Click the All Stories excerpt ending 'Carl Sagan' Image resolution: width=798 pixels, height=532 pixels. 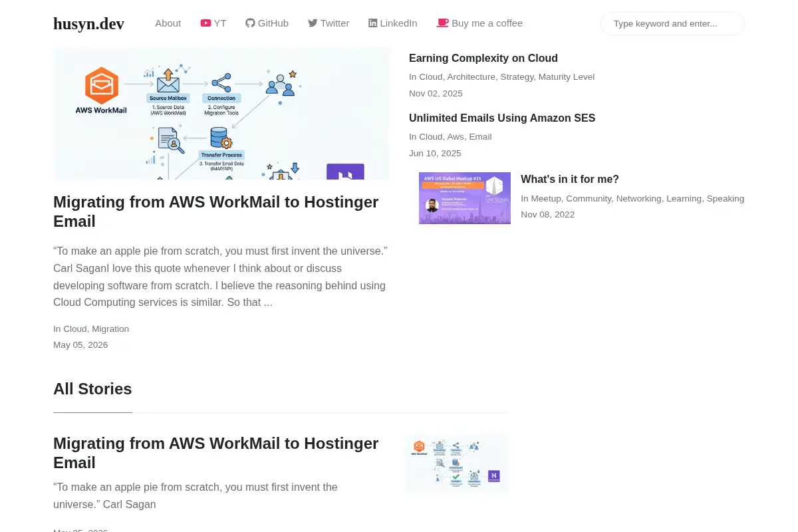(196, 495)
